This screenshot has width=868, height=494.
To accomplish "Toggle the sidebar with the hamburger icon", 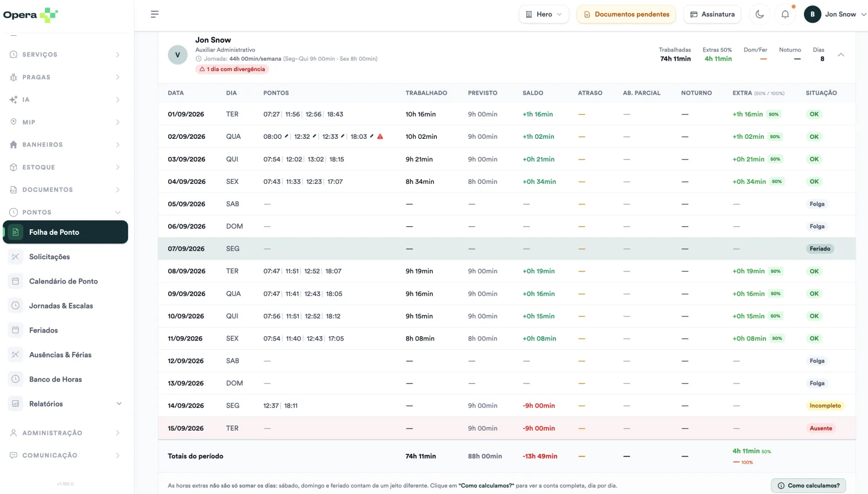I will point(155,14).
